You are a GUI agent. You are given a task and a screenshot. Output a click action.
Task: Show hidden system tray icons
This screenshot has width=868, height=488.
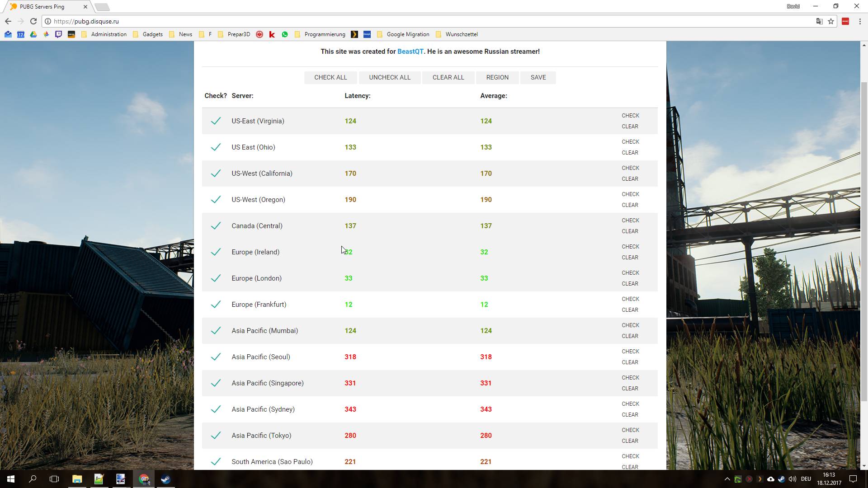pyautogui.click(x=727, y=479)
